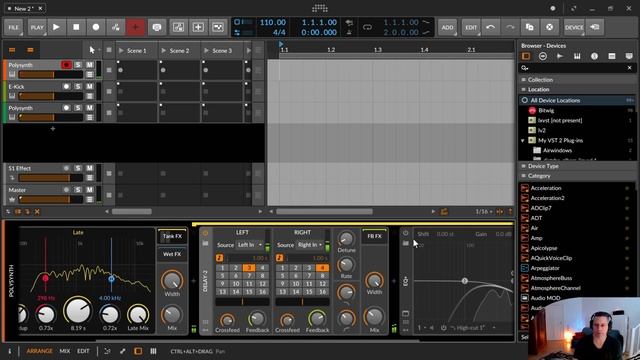Toggle the arranger loop button
Viewport: 640px width, 360px height.
[x=367, y=27]
